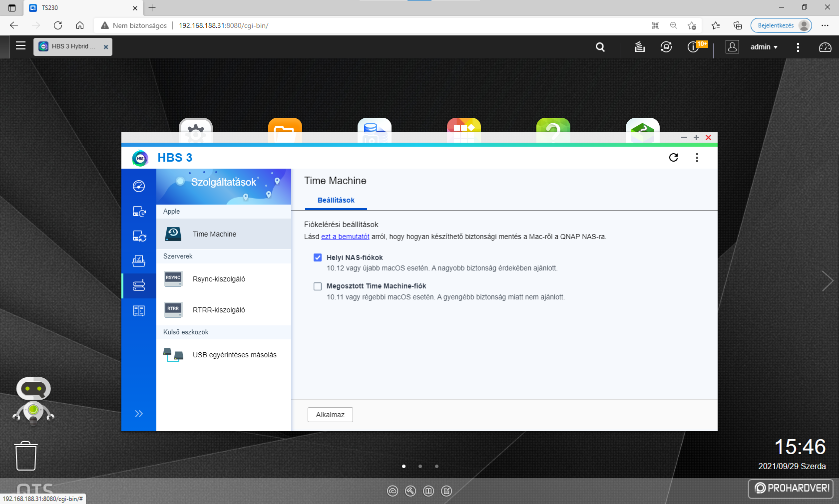
Task: Open the HBS 3 more options menu
Action: point(697,158)
